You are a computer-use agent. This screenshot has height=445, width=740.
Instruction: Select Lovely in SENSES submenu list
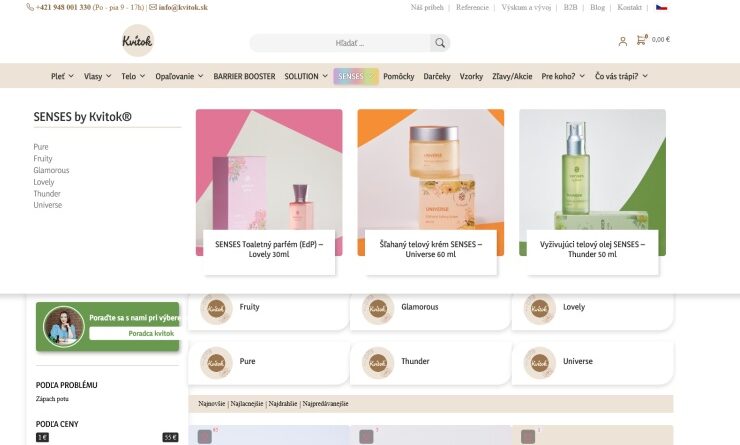(x=44, y=182)
